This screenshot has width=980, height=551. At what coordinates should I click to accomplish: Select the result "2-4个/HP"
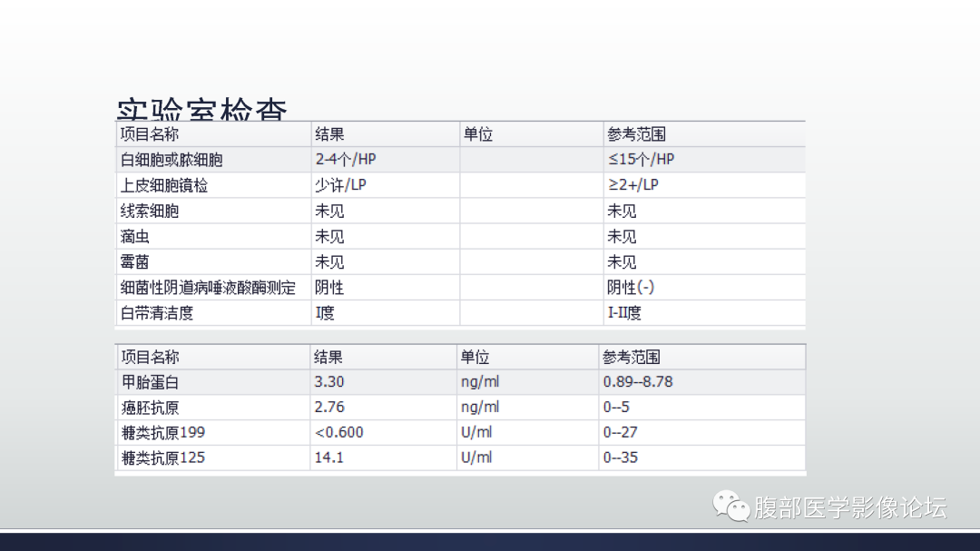pyautogui.click(x=346, y=160)
